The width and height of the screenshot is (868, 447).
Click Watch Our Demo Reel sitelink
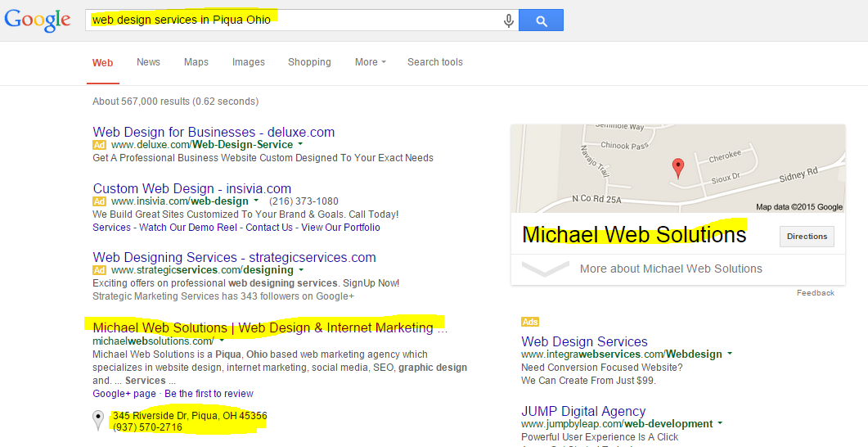(188, 228)
